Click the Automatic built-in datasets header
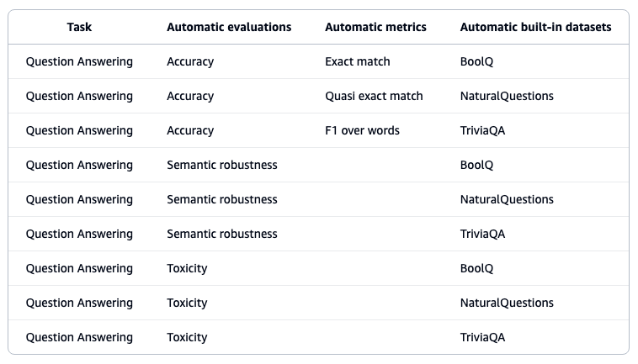This screenshot has height=364, width=638. (x=535, y=27)
